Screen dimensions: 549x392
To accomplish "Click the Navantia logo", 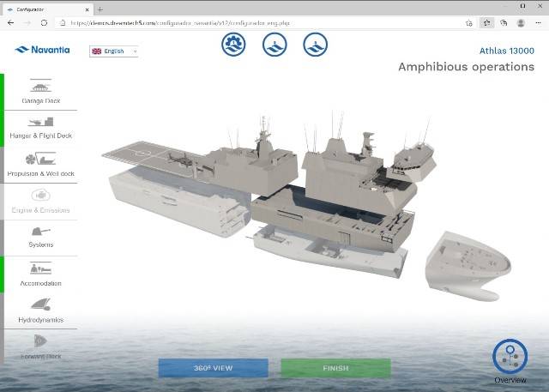I will 39,51.
